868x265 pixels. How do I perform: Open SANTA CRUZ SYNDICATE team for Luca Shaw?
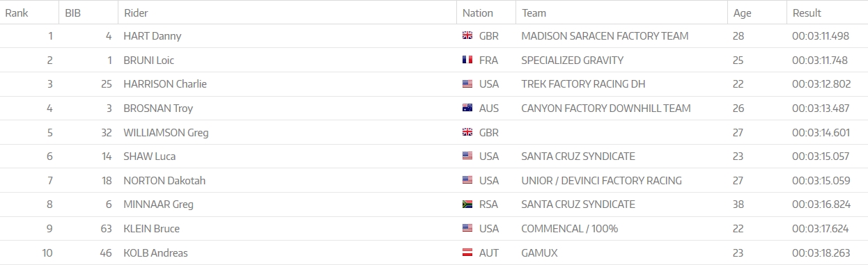[578, 156]
